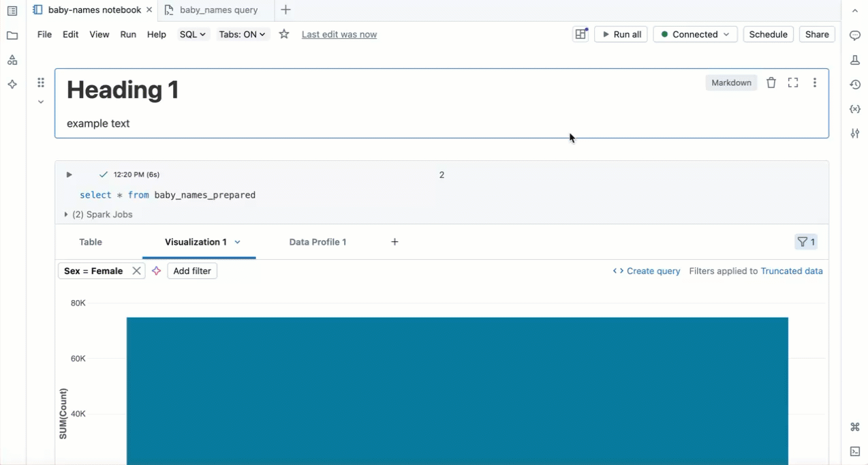Screen dimensions: 868x465
Task: Open the Databricks Assistant sparkle icon
Action: pyautogui.click(x=12, y=84)
